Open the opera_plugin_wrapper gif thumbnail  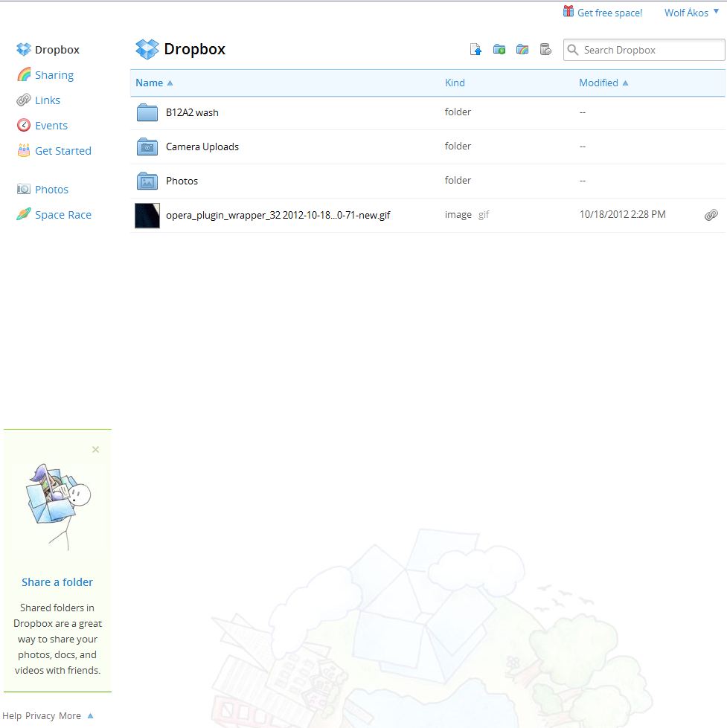click(x=147, y=216)
